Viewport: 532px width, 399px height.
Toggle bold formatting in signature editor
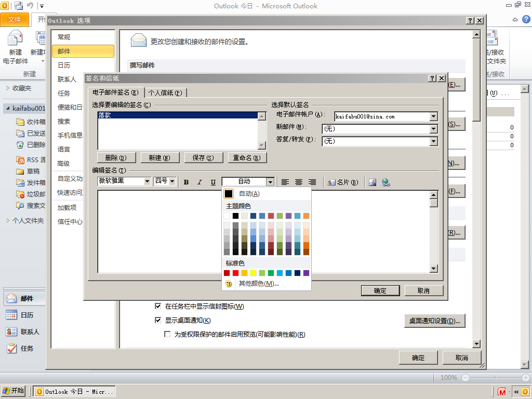click(187, 182)
